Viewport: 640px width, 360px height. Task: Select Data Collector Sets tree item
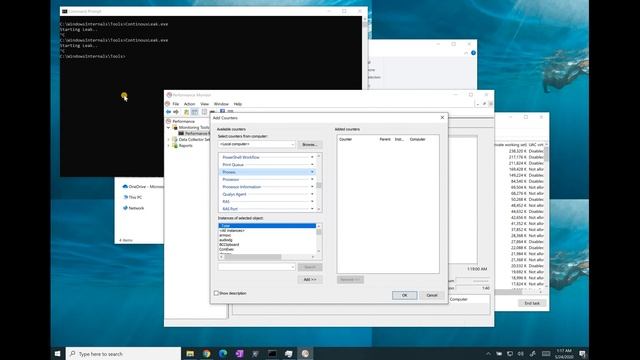point(194,140)
